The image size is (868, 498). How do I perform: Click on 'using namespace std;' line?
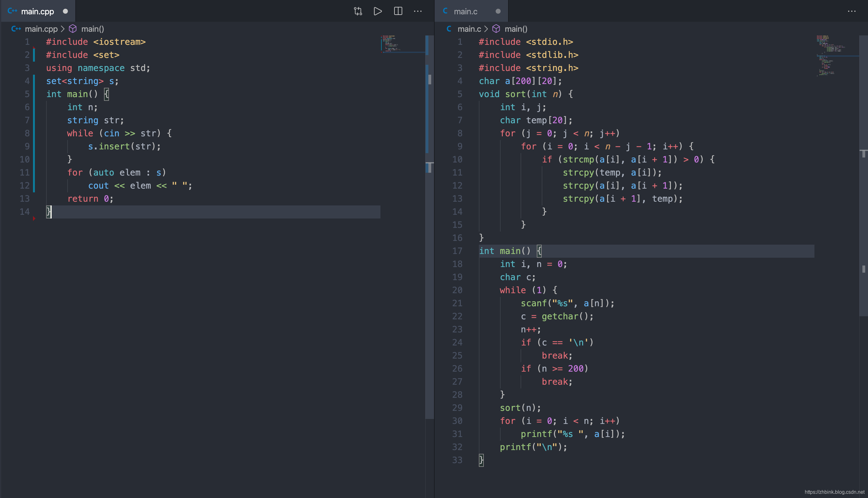98,68
